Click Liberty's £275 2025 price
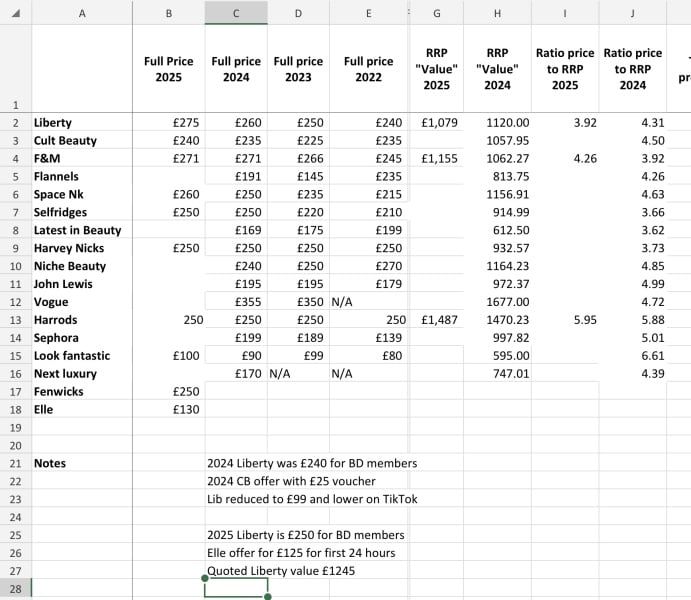Image resolution: width=691 pixels, height=600 pixels. 169,122
